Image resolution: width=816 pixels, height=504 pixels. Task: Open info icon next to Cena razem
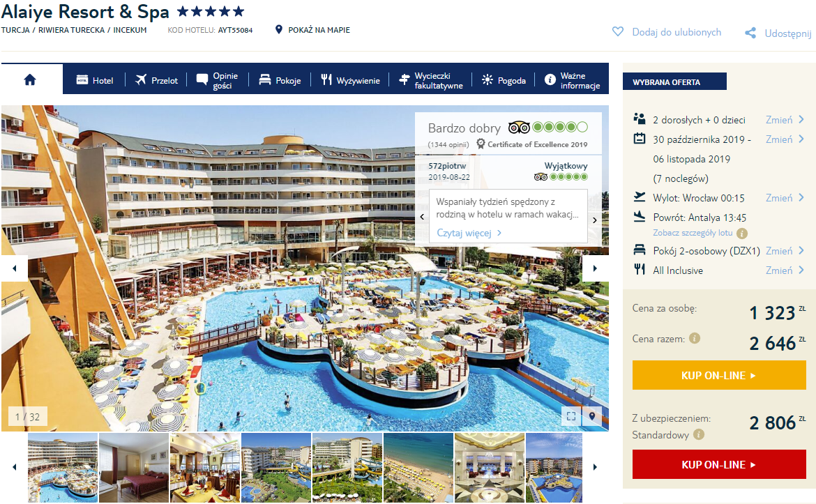click(694, 339)
